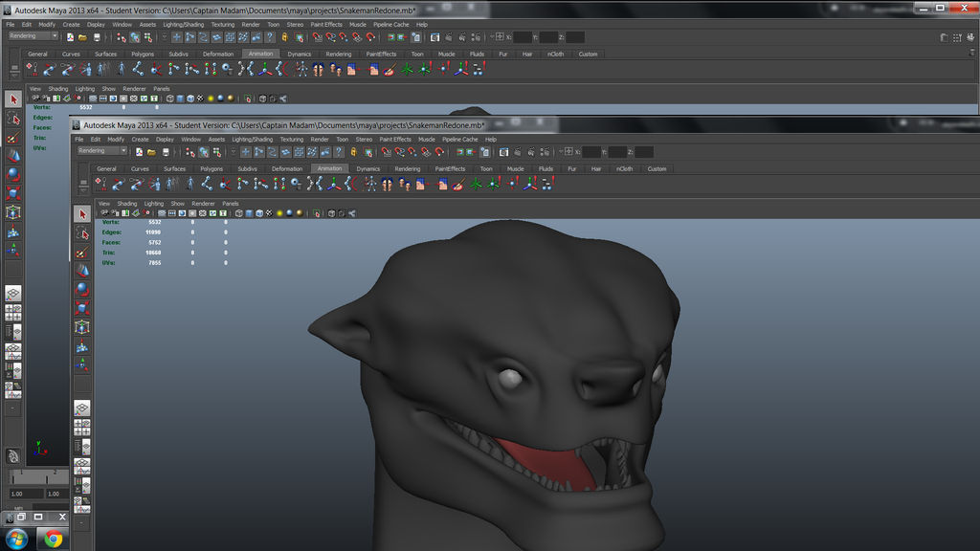Open Render View icon in front window status line
The width and height of the screenshot is (980, 551).
[x=502, y=152]
